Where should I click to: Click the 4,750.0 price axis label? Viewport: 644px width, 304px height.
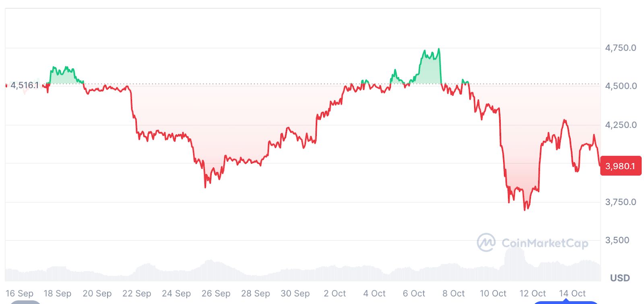(621, 48)
